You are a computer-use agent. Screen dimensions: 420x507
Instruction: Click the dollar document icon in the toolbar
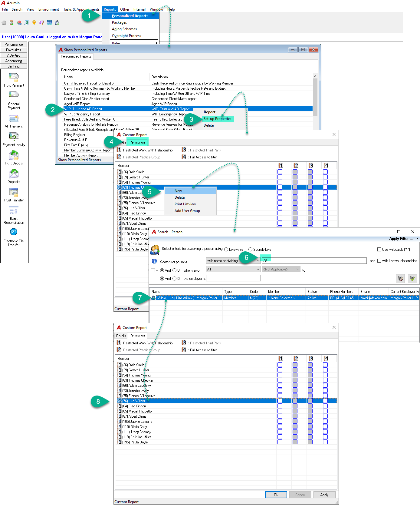tap(27, 23)
